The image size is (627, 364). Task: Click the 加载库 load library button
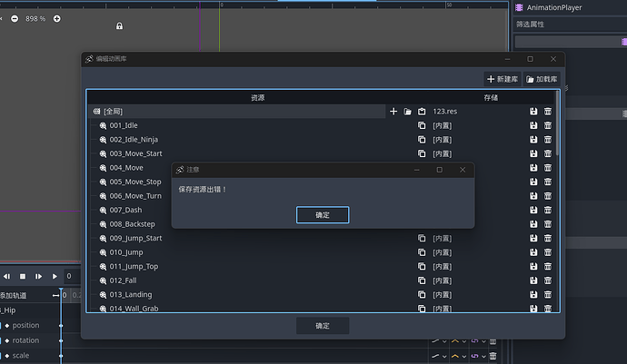(542, 79)
